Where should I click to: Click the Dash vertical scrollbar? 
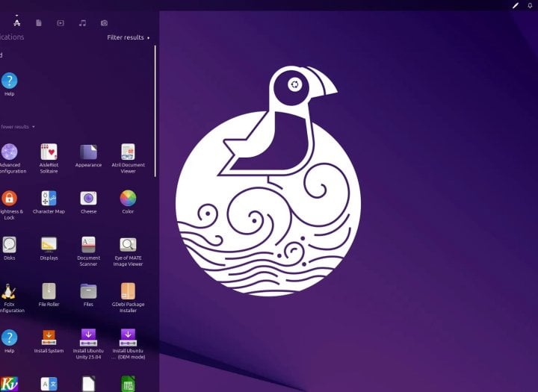(155, 111)
